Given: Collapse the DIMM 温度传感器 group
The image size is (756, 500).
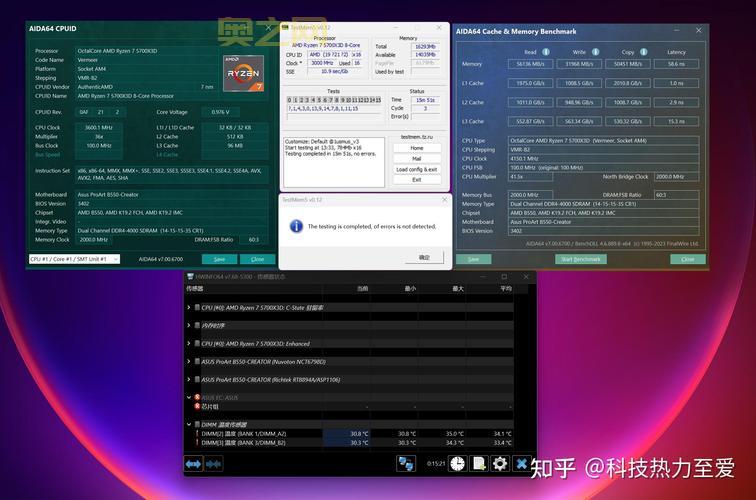Looking at the screenshot, I should click(189, 424).
